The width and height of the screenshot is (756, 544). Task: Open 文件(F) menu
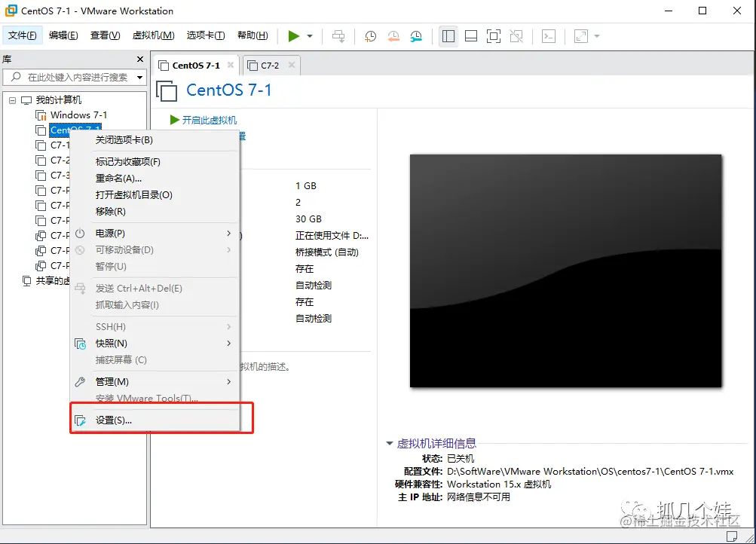click(22, 35)
